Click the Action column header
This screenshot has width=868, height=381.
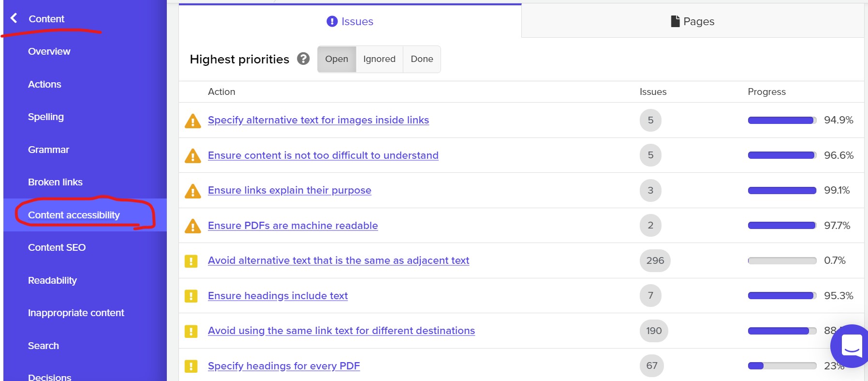[221, 91]
